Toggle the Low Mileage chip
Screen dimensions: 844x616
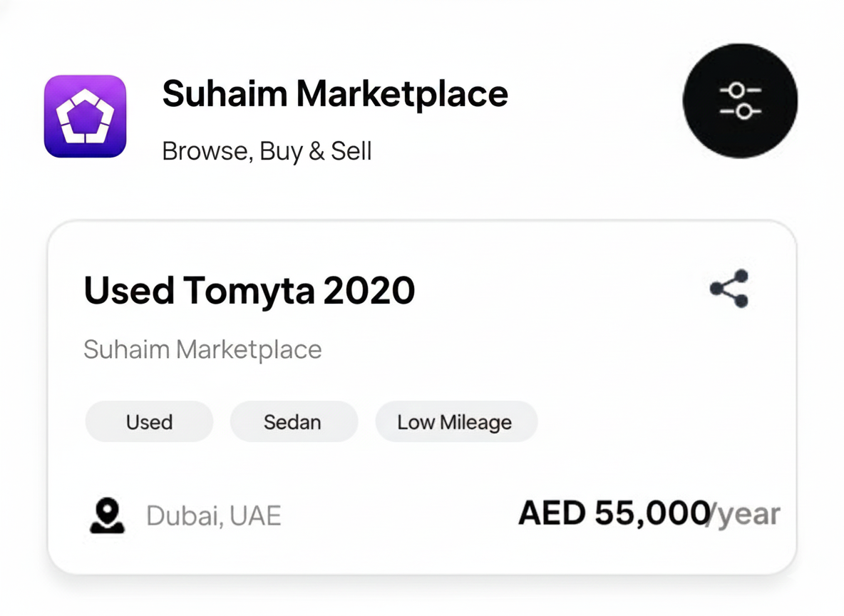tap(456, 421)
